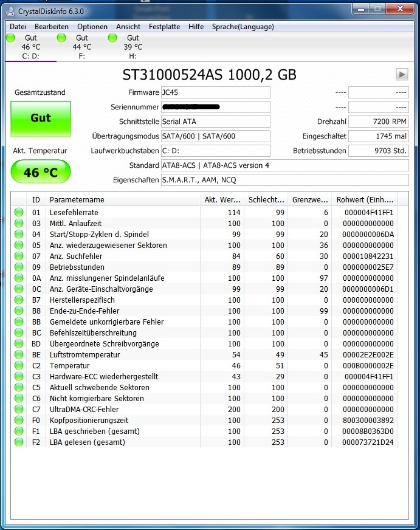Screen dimensions: 420x530
Task: Open the Sprache(Language) menu
Action: point(243,27)
